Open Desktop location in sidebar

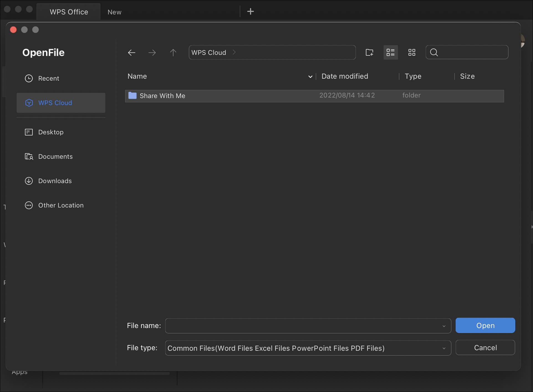[x=51, y=132]
